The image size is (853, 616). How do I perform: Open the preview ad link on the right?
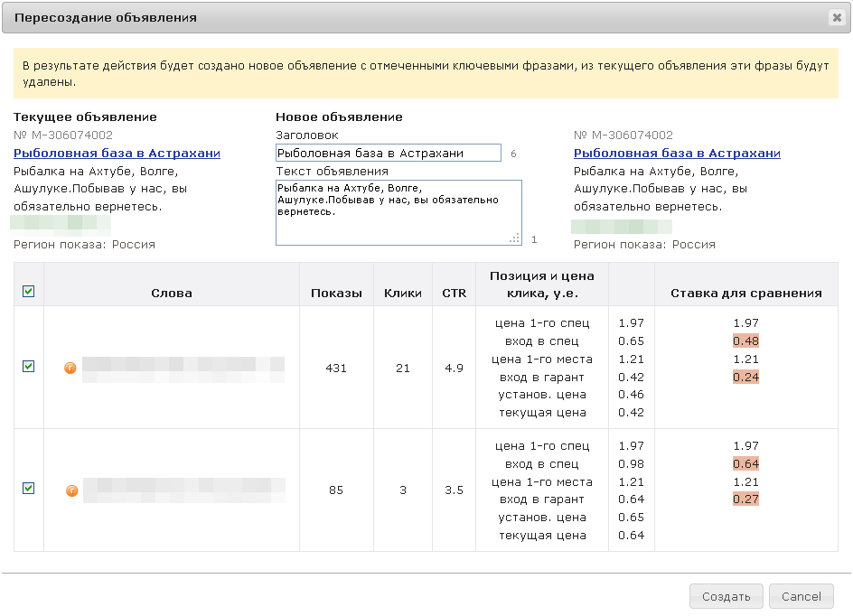pyautogui.click(x=677, y=154)
